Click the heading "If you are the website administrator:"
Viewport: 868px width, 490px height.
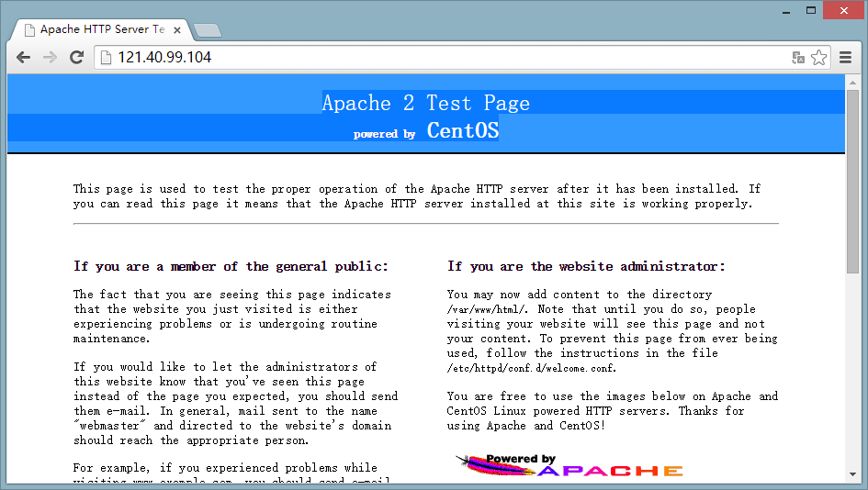[x=586, y=267]
